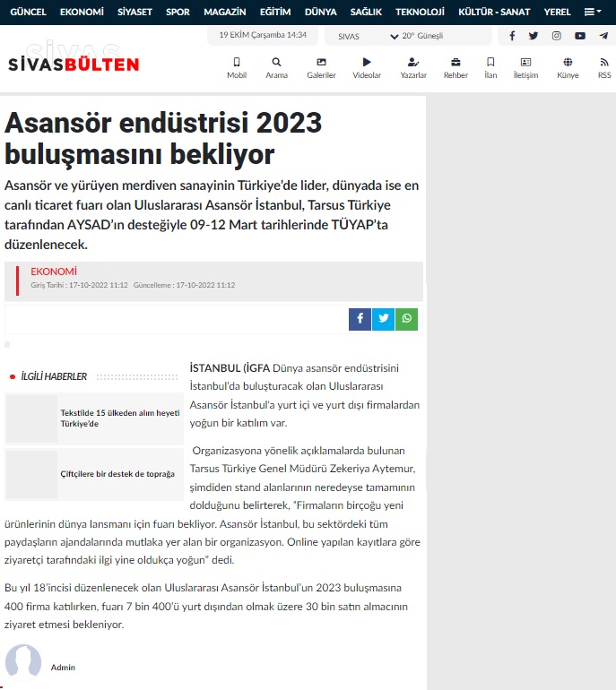
Task: Visit the Instagram page from header
Action: pyautogui.click(x=557, y=36)
